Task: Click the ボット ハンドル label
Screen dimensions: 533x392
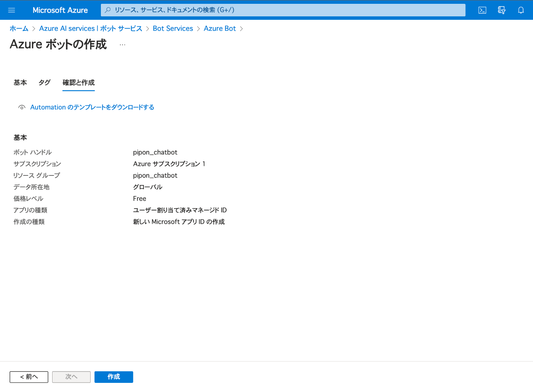Action: click(33, 152)
